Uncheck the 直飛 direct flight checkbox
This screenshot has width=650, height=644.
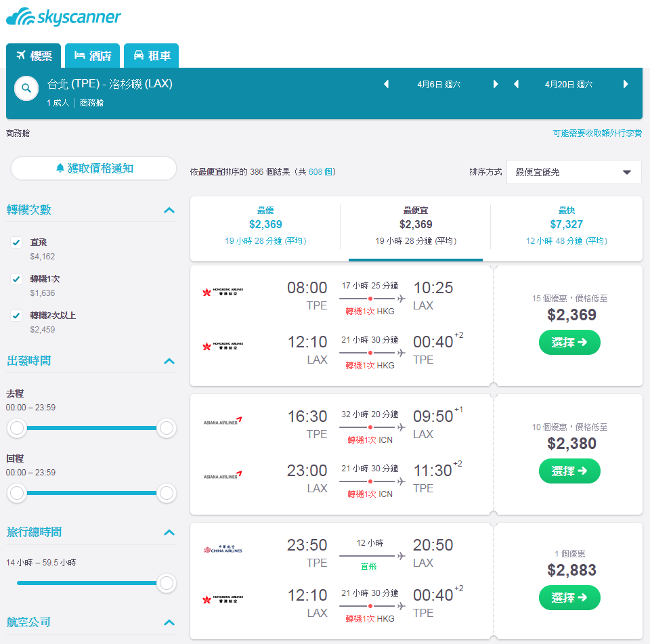pyautogui.click(x=16, y=242)
